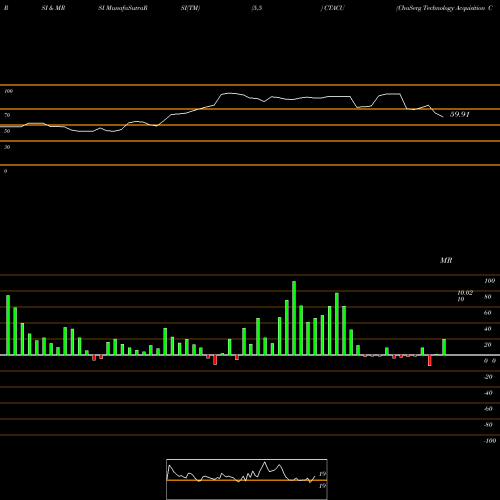Click the tallest green MR bar
This screenshot has width=500, height=500.
[294, 318]
